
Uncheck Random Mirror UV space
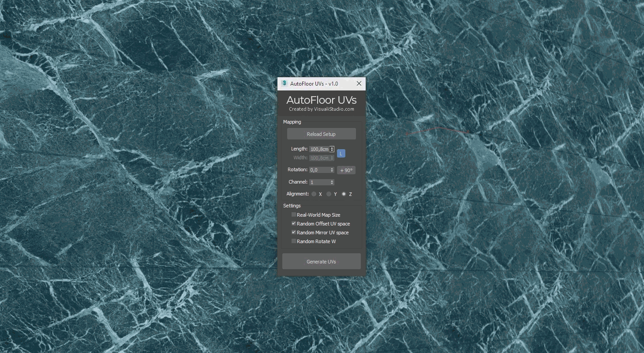point(294,233)
